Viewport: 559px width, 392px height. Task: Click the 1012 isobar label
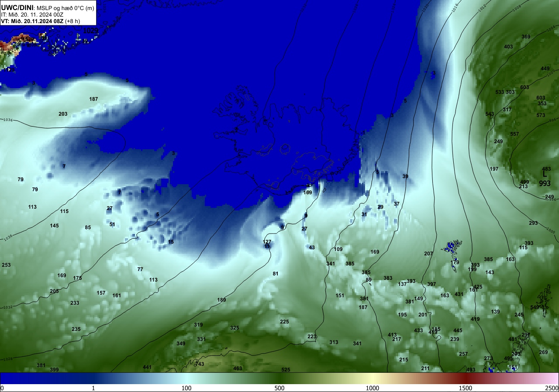[482, 8]
